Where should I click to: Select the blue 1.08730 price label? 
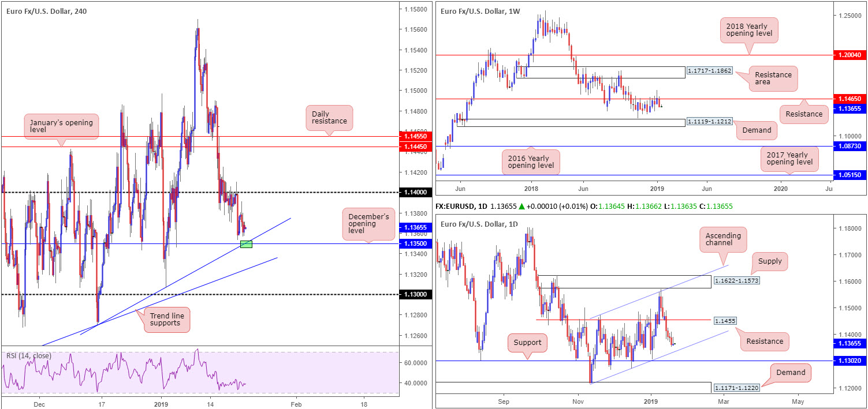(x=850, y=147)
